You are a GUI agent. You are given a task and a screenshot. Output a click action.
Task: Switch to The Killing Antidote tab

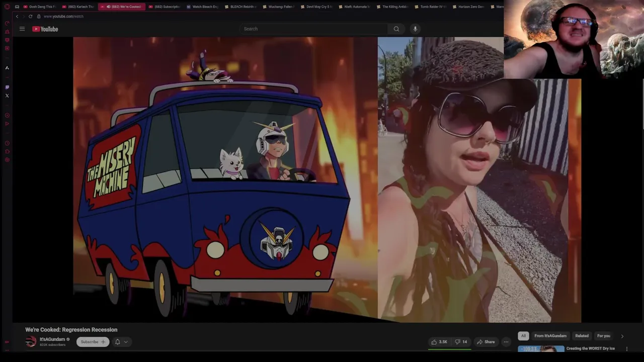[392, 7]
